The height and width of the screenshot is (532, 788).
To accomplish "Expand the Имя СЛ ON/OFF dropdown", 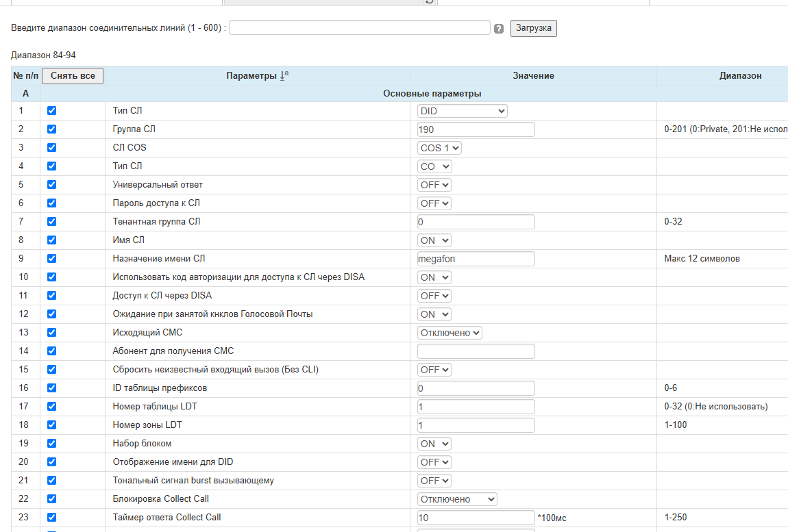I will pyautogui.click(x=434, y=240).
